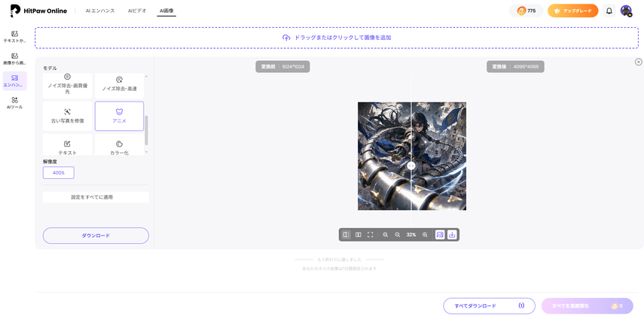Click the 解像度 section label
Viewport: 644px width, 319px height.
50,162
